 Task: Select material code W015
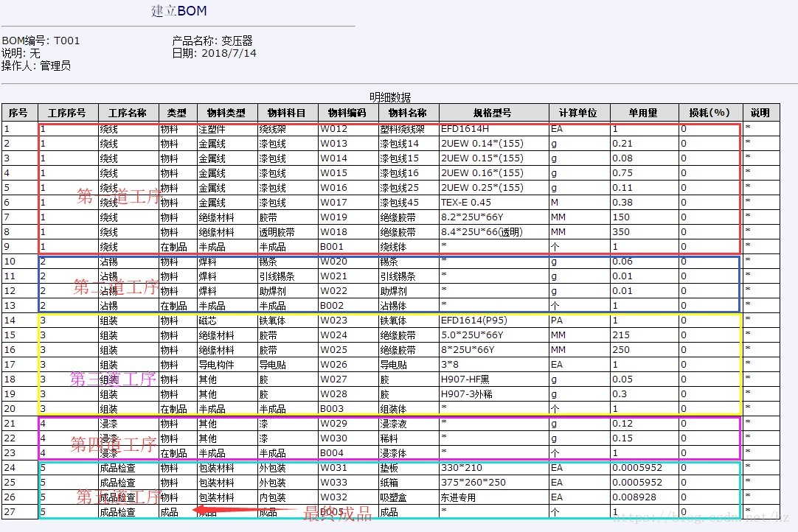coord(334,173)
